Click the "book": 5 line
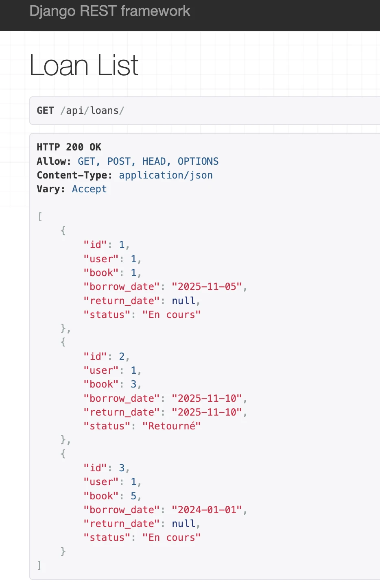Viewport: 380px width, 588px height. pos(112,496)
